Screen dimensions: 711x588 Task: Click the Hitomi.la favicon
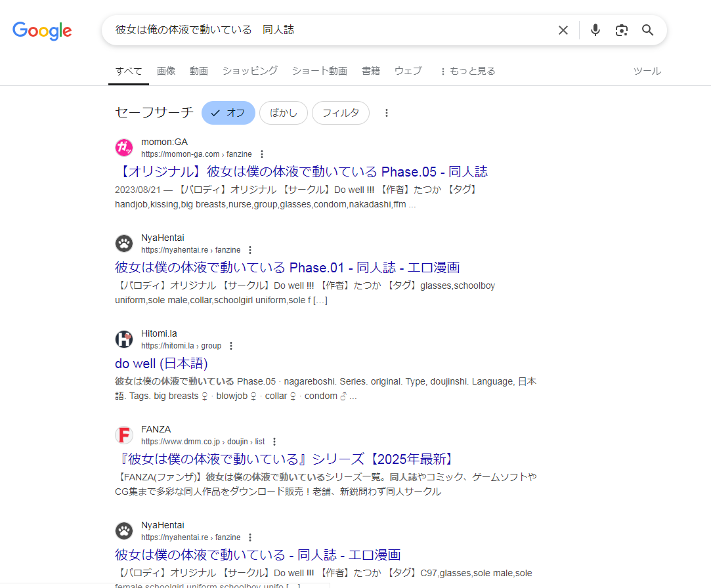[x=124, y=339]
